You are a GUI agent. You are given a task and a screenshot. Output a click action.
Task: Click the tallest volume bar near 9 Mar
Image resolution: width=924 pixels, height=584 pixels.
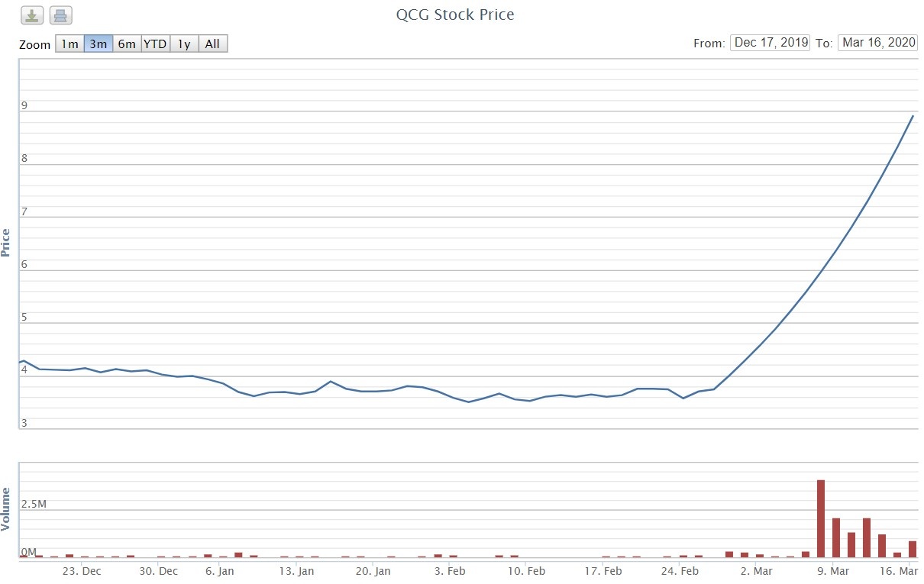click(821, 519)
